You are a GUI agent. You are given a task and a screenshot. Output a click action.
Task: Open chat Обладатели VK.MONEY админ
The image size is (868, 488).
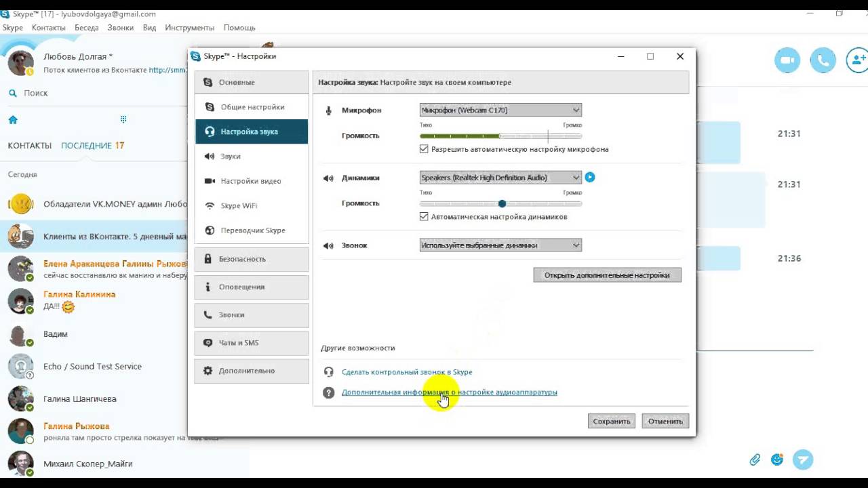click(x=94, y=203)
